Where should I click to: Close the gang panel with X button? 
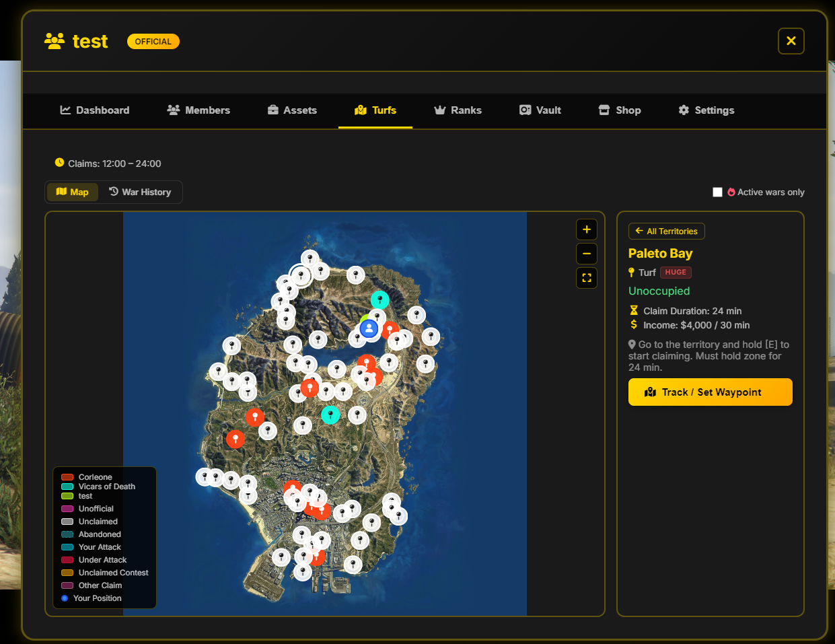click(791, 41)
